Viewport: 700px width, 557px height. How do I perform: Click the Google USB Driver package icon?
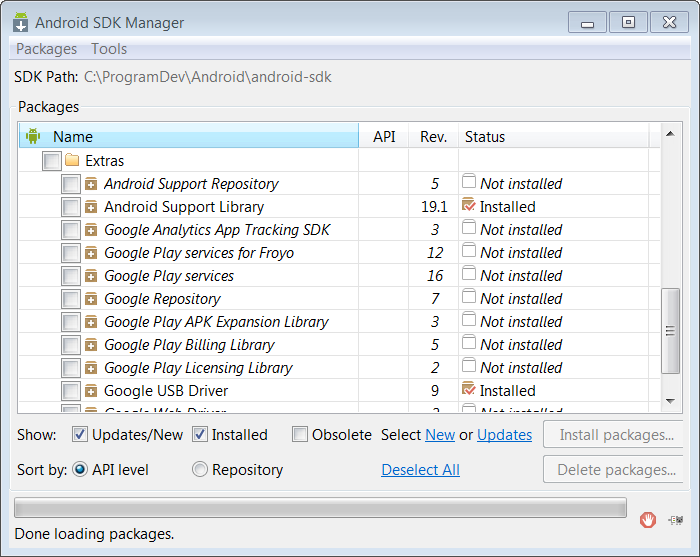(91, 391)
